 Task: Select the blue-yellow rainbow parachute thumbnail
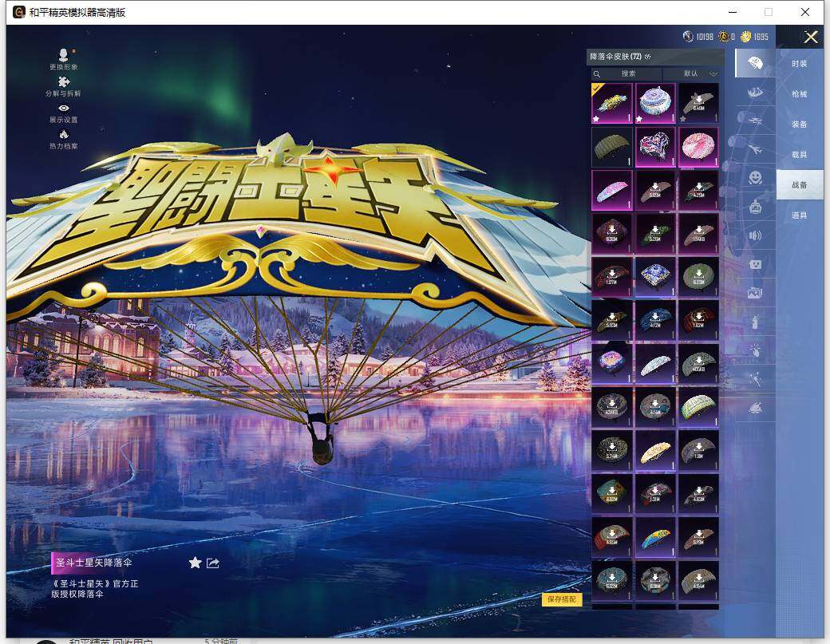click(x=655, y=538)
